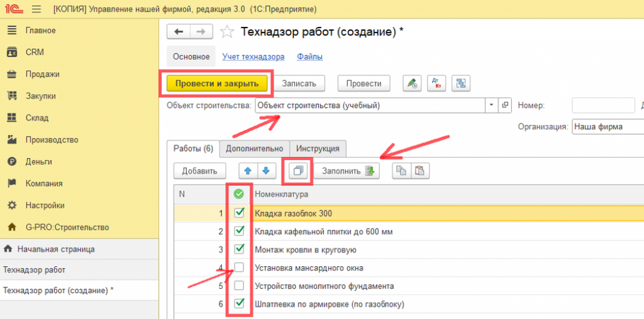
Task: Mark the star icon to favorite document
Action: click(x=228, y=32)
